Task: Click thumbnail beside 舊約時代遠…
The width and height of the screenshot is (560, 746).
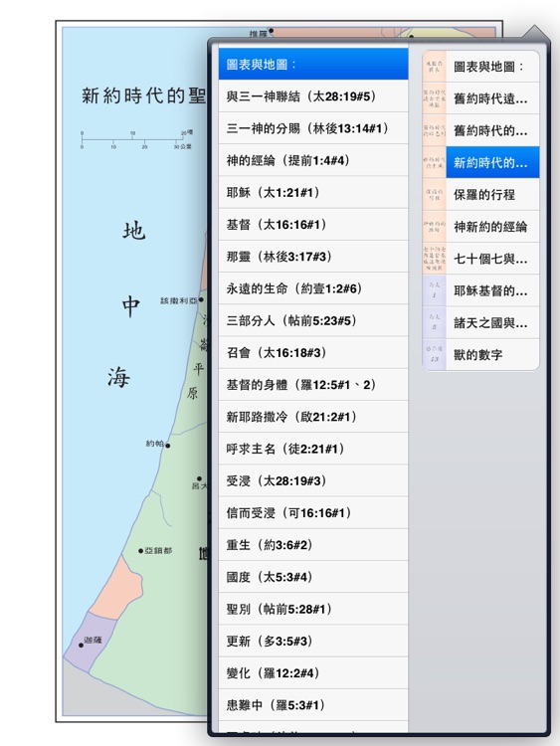Action: 435,98
